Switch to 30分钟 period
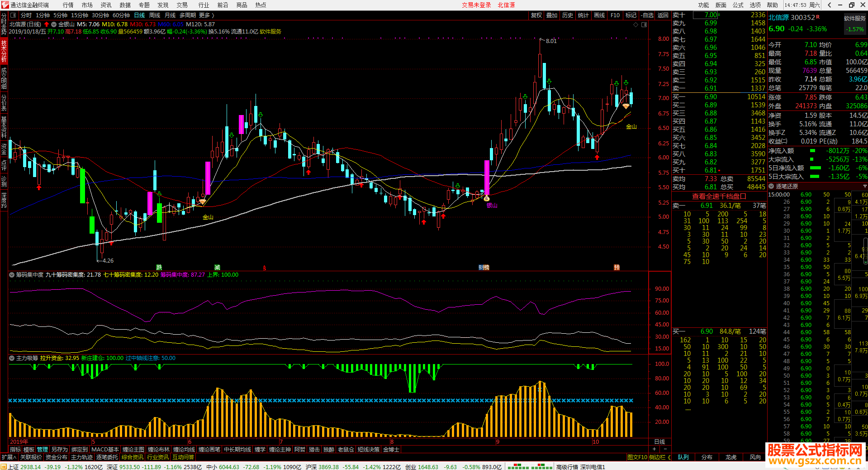The height and width of the screenshot is (470, 868). (100, 15)
